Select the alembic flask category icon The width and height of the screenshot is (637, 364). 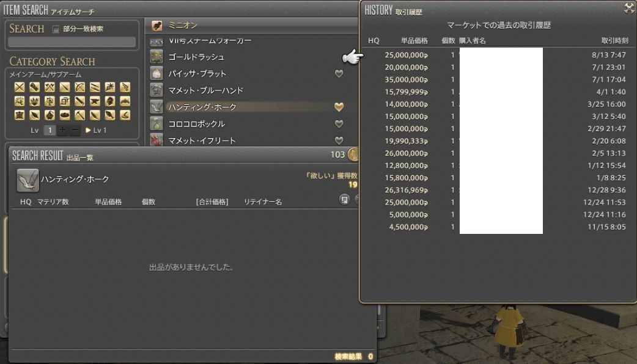[x=50, y=115]
